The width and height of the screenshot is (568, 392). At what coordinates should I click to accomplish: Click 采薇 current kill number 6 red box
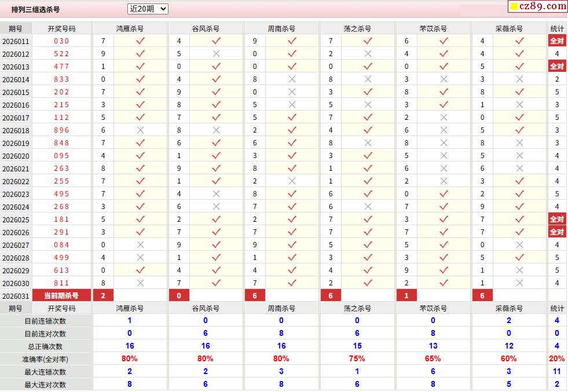pos(482,296)
